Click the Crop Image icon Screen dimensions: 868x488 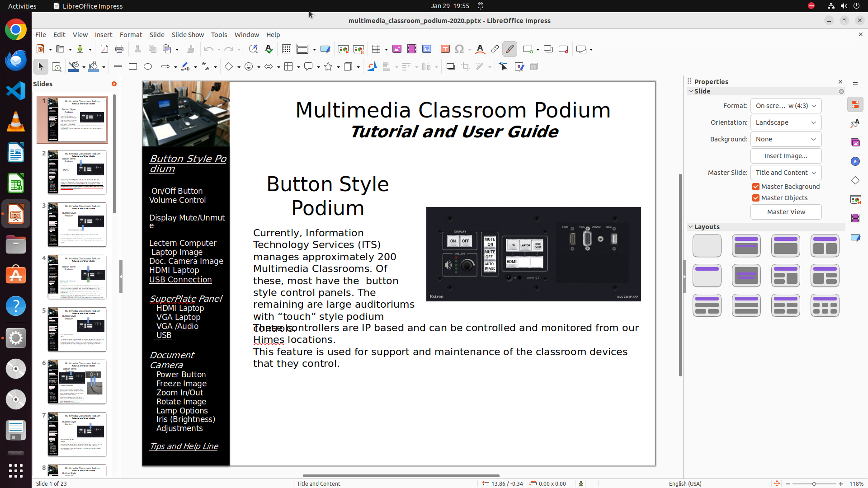coord(465,67)
